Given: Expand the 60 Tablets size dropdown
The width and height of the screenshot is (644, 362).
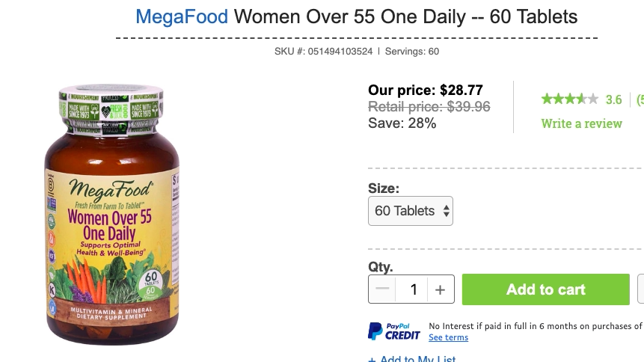Looking at the screenshot, I should pyautogui.click(x=411, y=211).
